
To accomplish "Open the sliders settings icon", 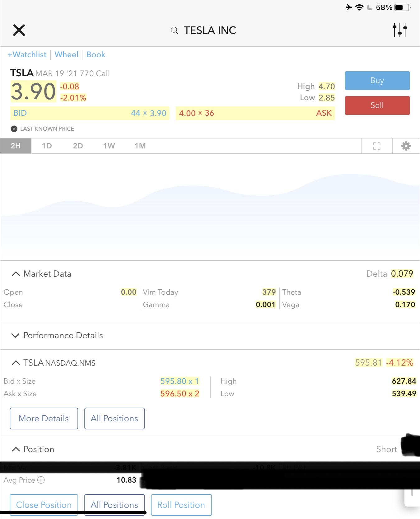I will coord(400,30).
